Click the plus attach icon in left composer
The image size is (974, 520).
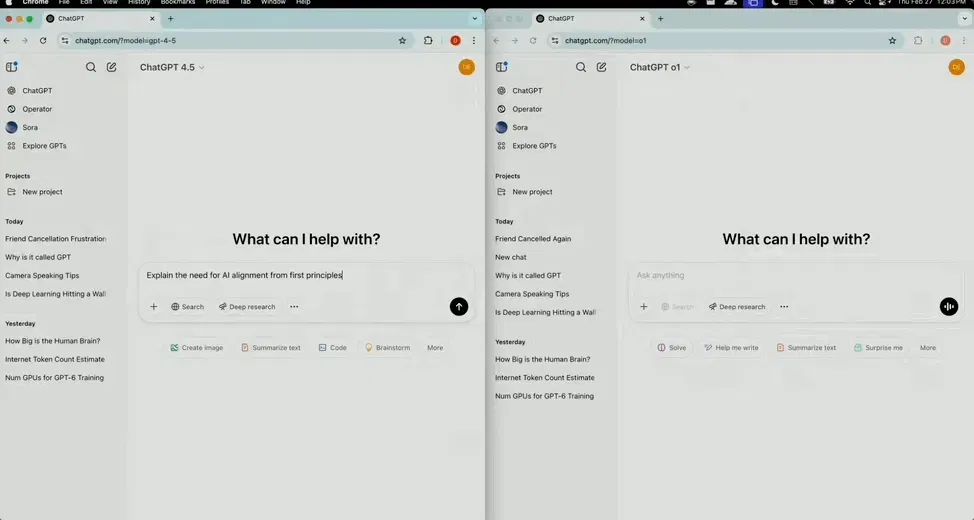[x=153, y=307]
